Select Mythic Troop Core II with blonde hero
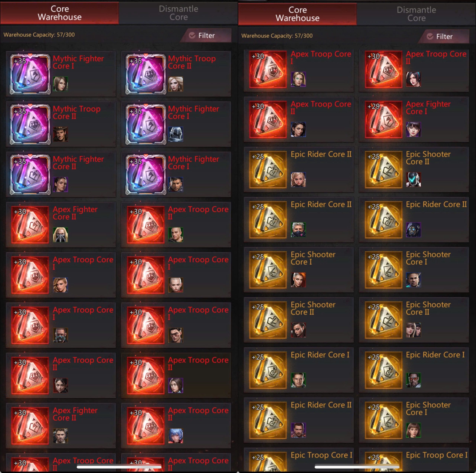 [176, 74]
